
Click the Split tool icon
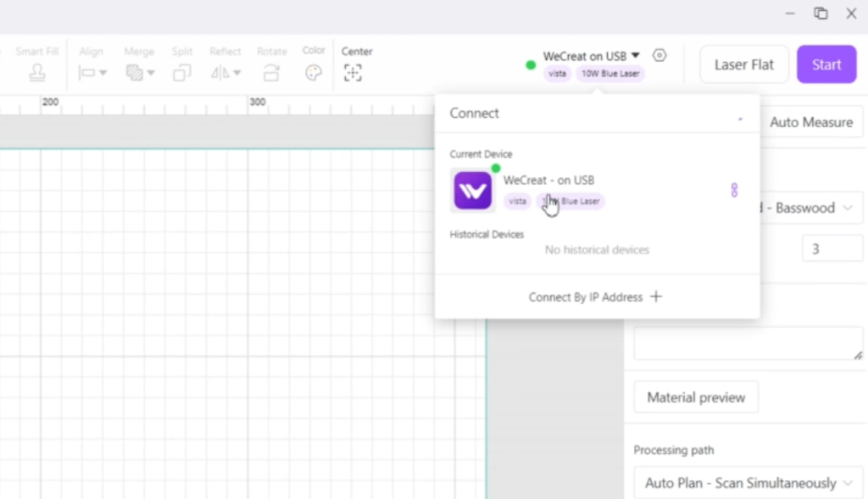181,73
